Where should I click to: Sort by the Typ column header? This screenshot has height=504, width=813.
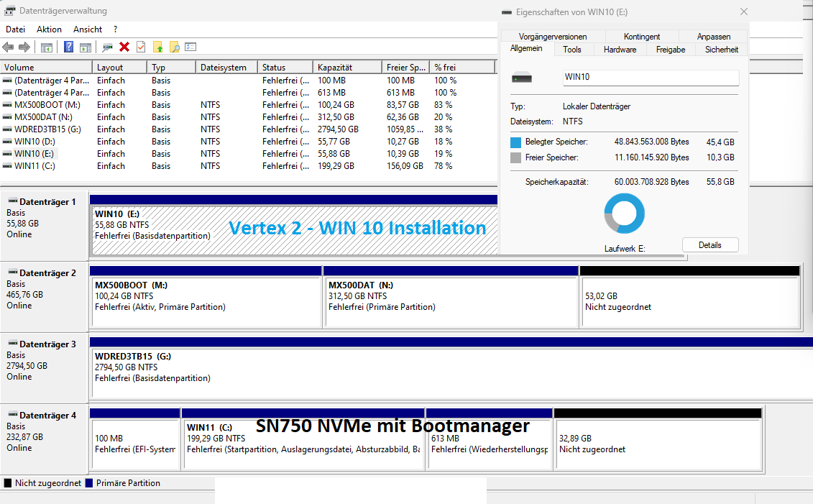172,68
